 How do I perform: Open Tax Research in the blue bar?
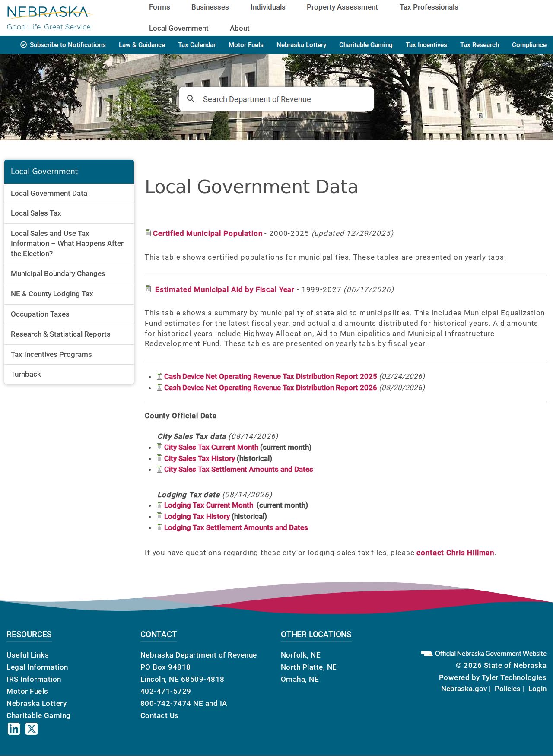(x=480, y=45)
